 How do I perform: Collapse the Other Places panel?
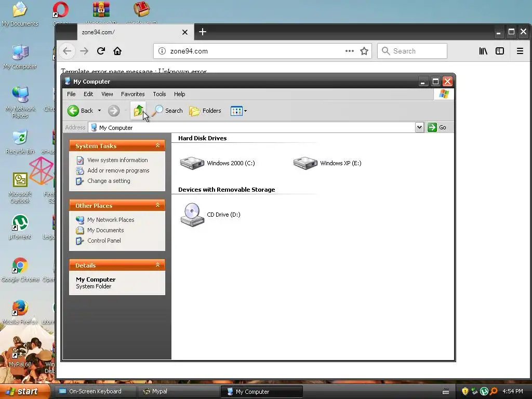click(157, 205)
